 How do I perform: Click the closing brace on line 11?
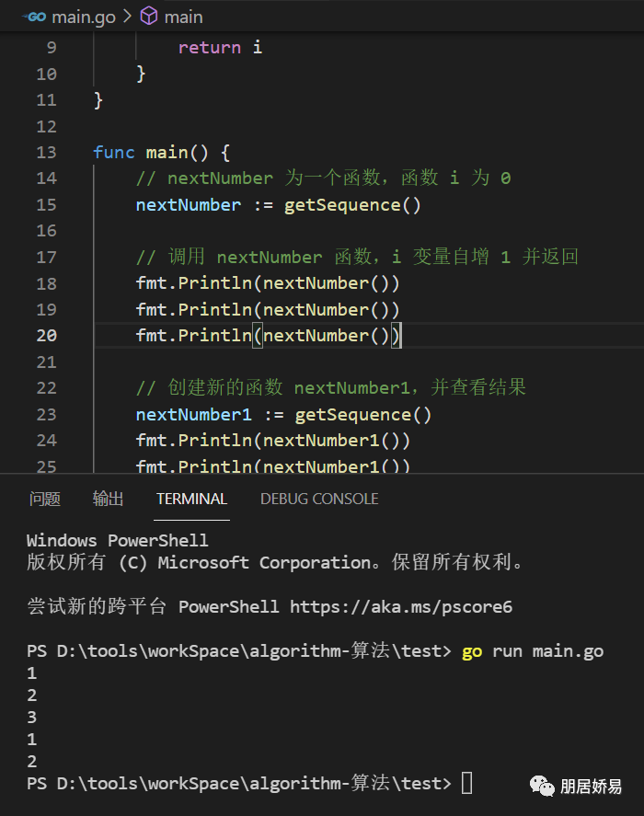tap(98, 100)
